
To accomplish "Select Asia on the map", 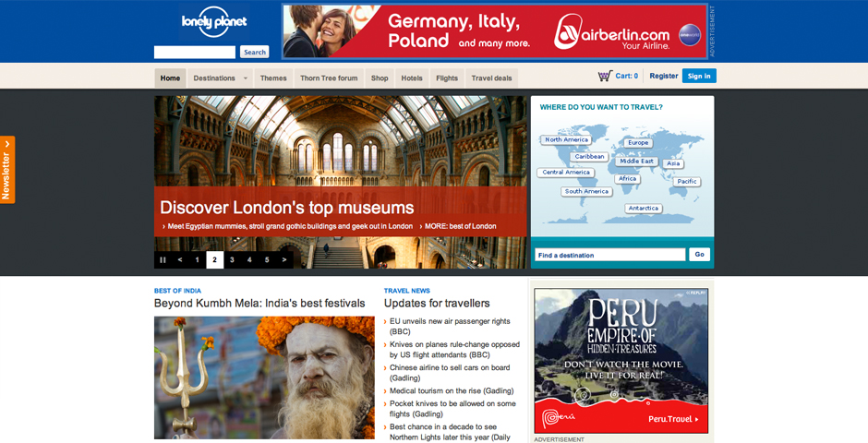I will [x=673, y=163].
